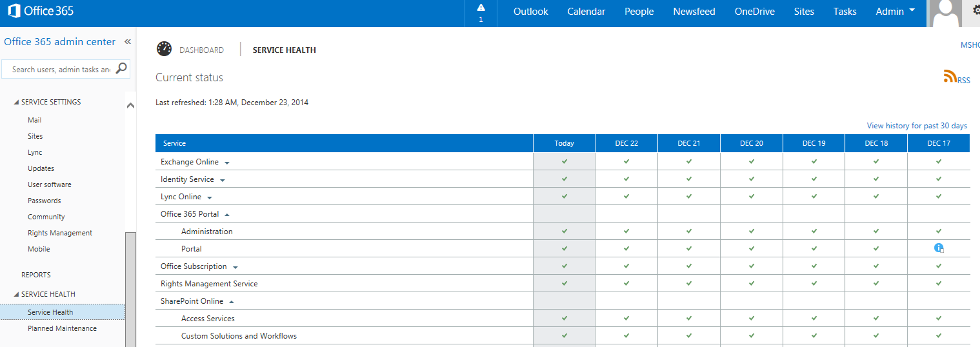Collapse the SERVICE HEALTH section
Viewport: 980px width, 347px height.
[17, 295]
